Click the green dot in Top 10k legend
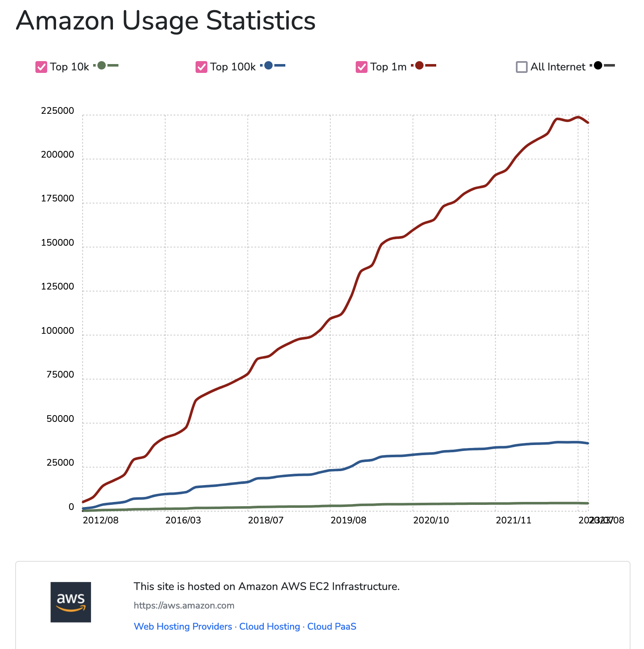644x649 pixels. click(x=102, y=66)
